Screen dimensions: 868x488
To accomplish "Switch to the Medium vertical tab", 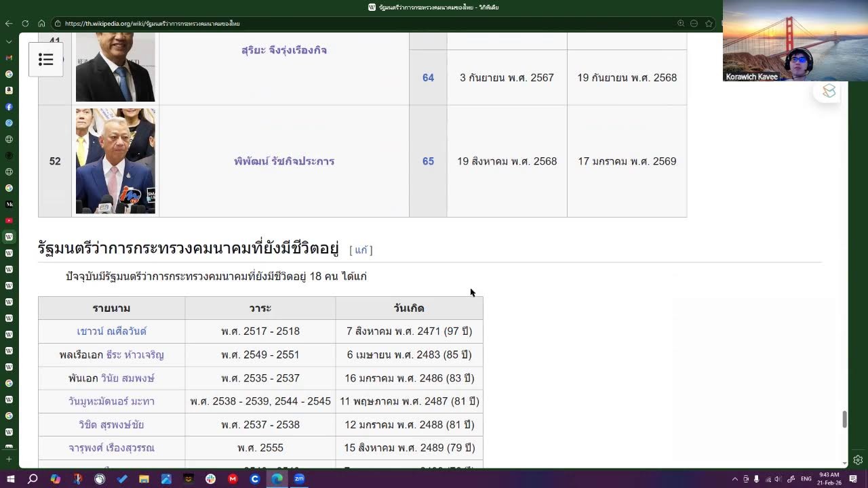I will [9, 204].
